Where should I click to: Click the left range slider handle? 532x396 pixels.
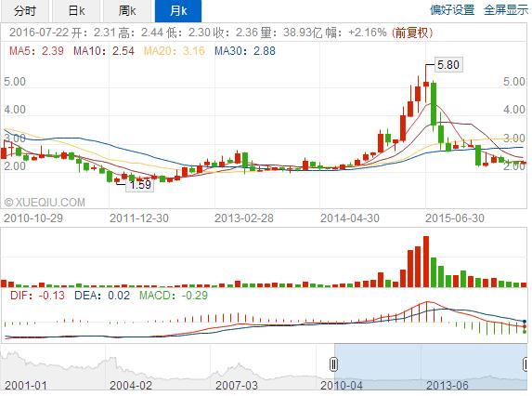pos(334,364)
